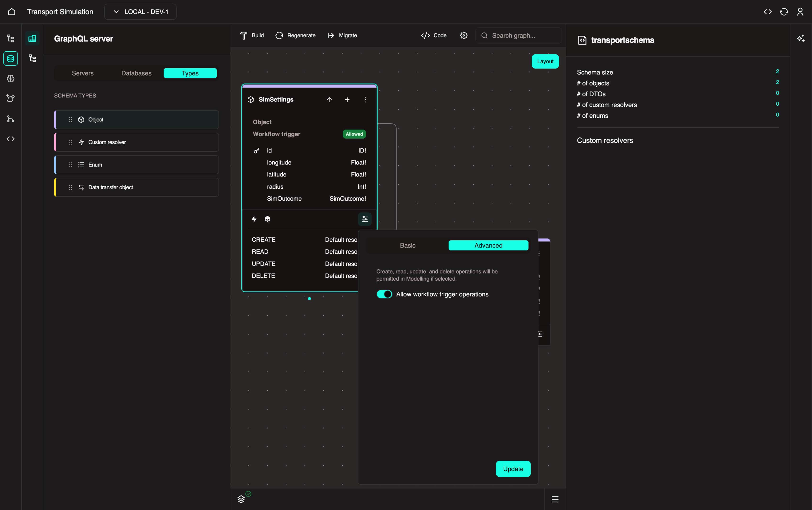Select the SimOutcome field row
812x510 pixels.
[309, 199]
